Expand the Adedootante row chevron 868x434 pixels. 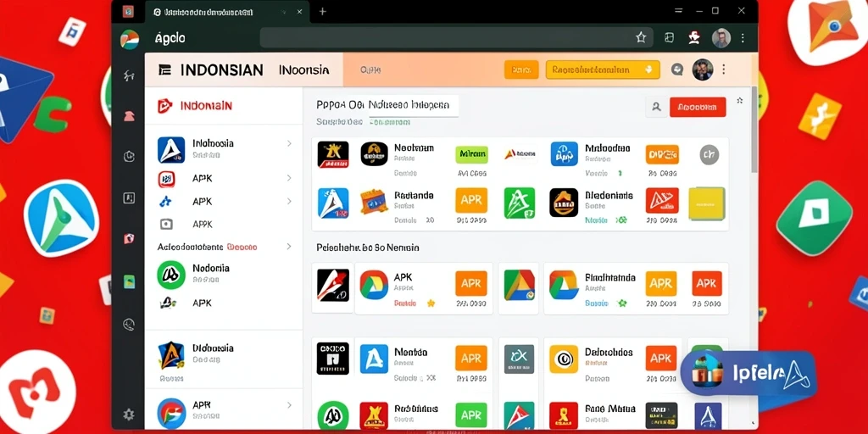click(289, 247)
